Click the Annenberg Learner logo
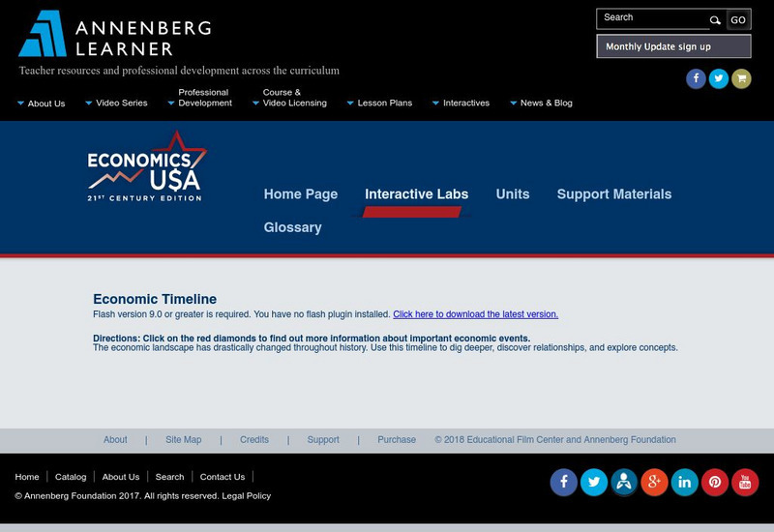Viewport: 774px width, 532px height. coord(115,34)
